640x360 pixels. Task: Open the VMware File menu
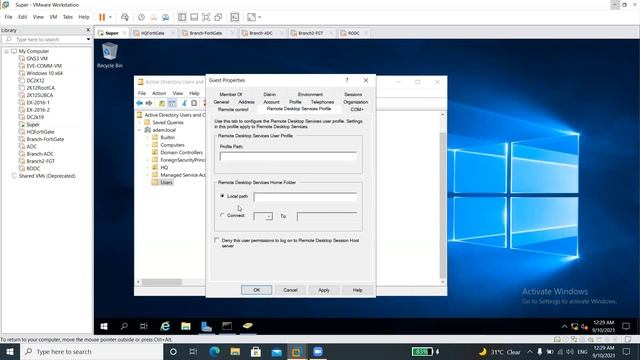click(8, 17)
